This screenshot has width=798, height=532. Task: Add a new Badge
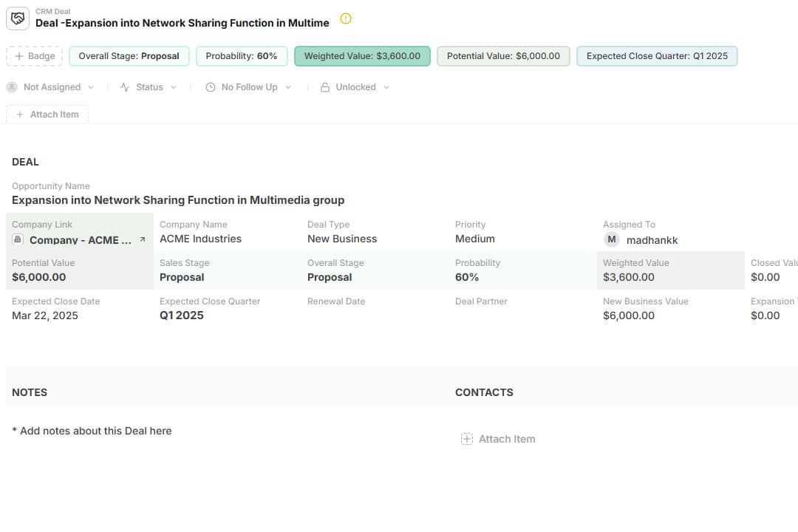point(35,56)
